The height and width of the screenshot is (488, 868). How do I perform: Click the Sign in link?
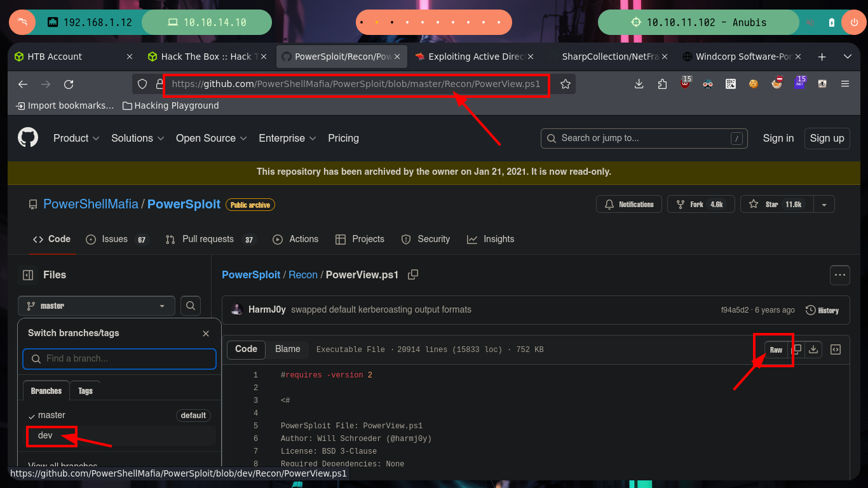tap(778, 138)
